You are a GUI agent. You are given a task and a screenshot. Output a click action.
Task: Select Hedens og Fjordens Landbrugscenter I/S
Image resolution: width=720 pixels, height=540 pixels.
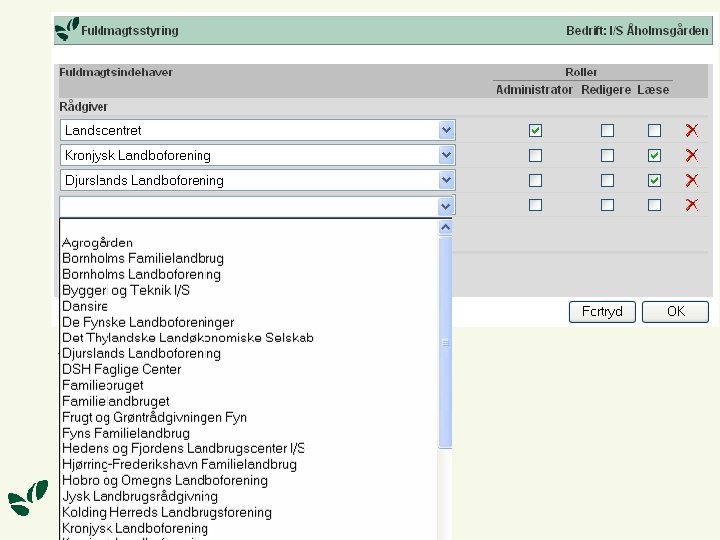183,448
